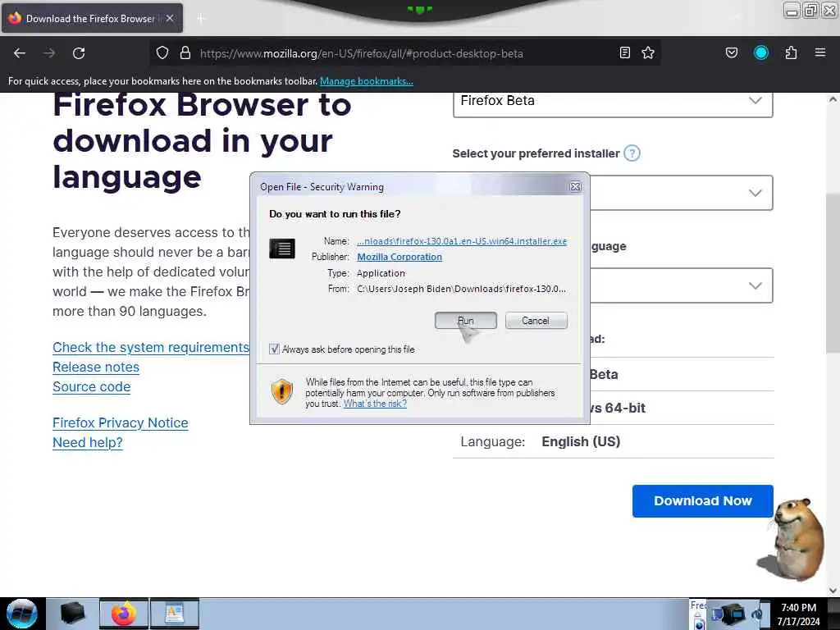This screenshot has height=630, width=840.
Task: Open the document editor taskbar icon
Action: point(175,614)
